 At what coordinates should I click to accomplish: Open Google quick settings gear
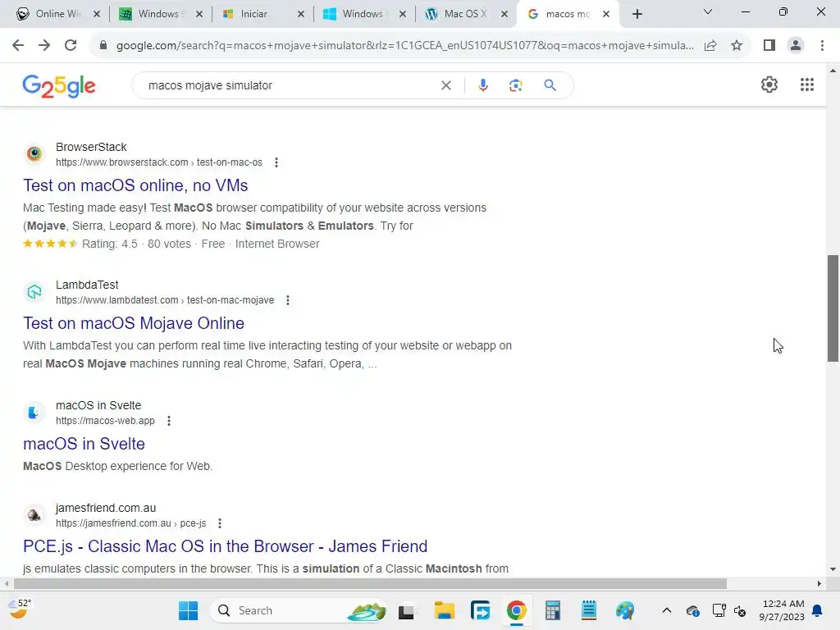(769, 84)
